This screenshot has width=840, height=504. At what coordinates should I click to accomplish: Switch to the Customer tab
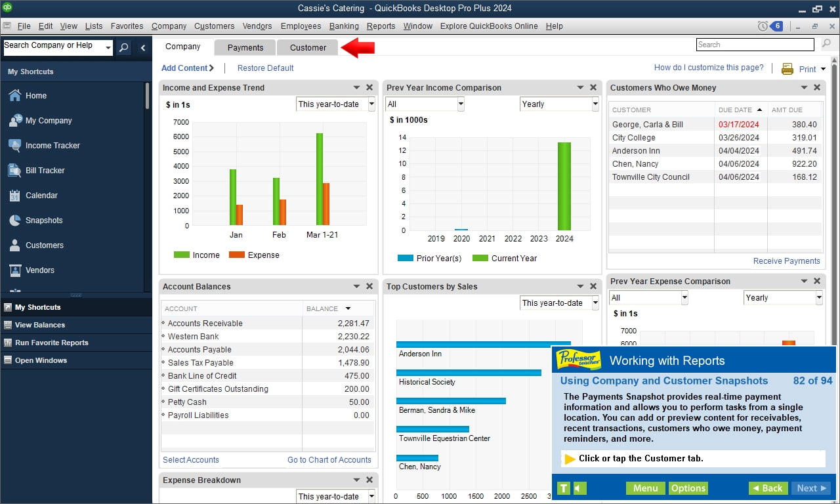[308, 47]
